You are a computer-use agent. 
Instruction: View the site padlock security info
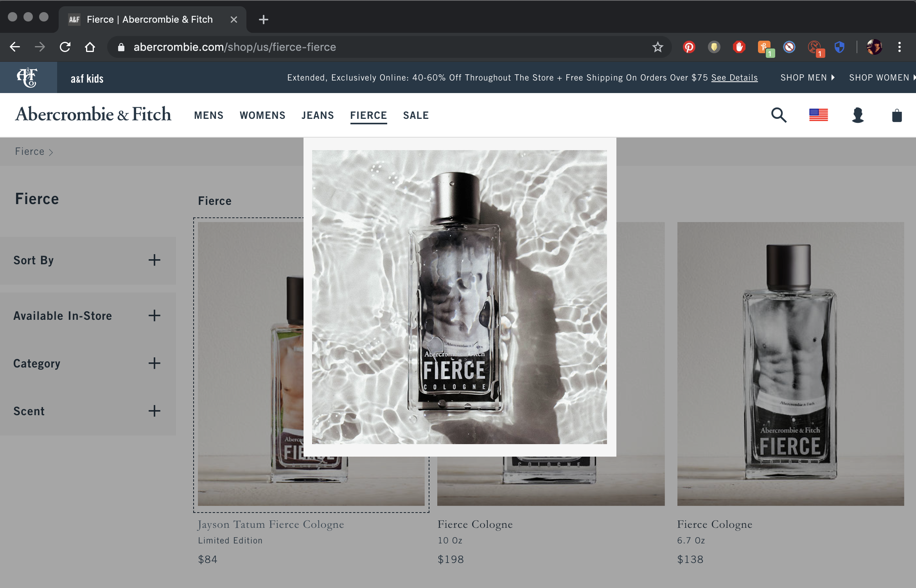click(x=121, y=47)
